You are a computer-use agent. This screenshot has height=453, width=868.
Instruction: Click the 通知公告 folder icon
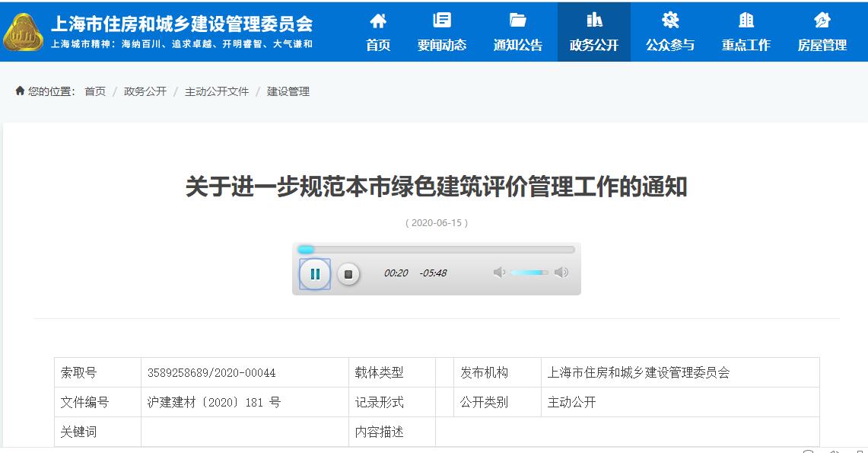point(517,21)
